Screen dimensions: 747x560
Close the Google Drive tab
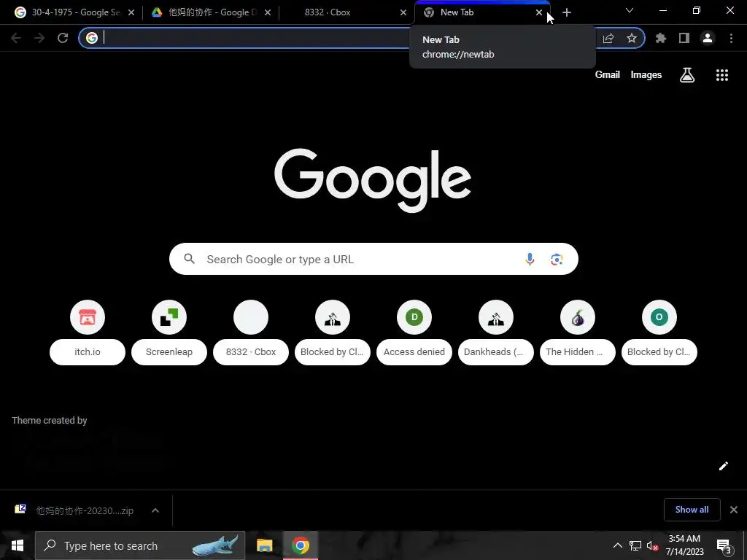268,12
